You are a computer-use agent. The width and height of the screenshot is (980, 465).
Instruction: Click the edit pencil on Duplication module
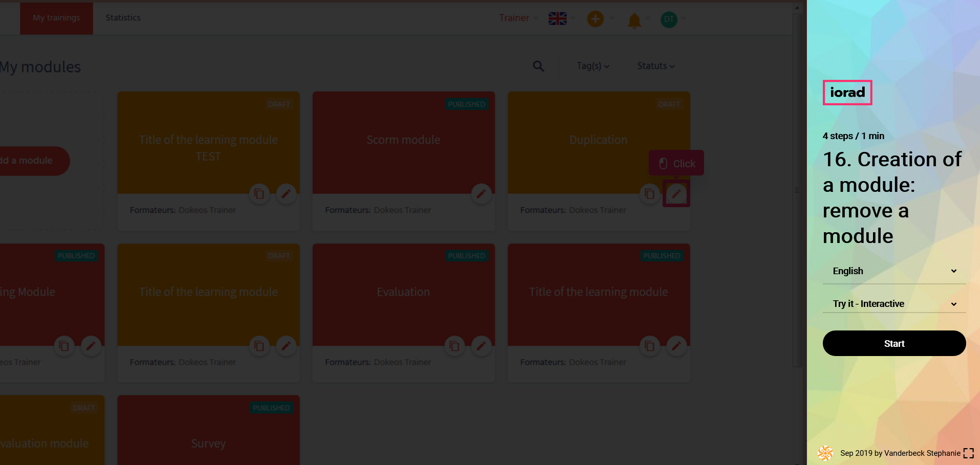(676, 194)
